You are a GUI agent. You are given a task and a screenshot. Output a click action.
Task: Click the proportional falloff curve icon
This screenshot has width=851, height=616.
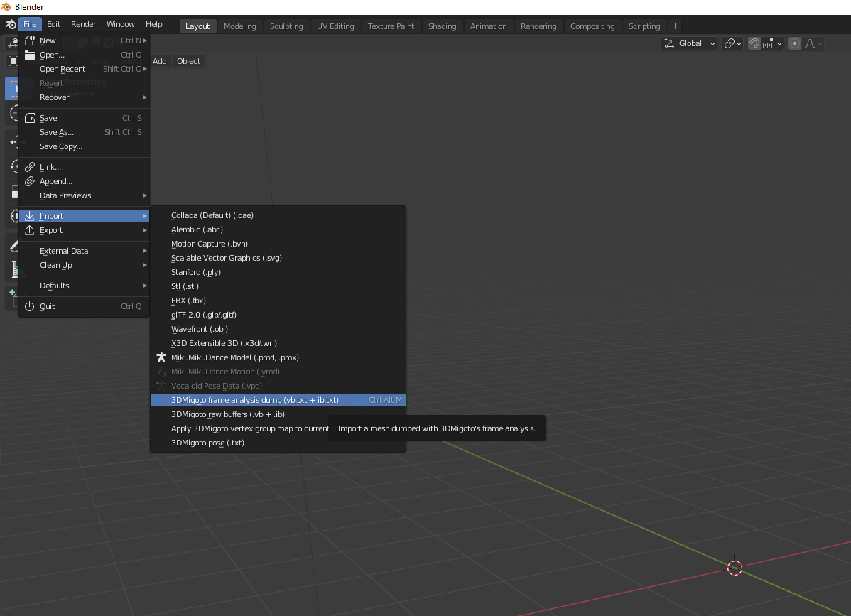(810, 43)
